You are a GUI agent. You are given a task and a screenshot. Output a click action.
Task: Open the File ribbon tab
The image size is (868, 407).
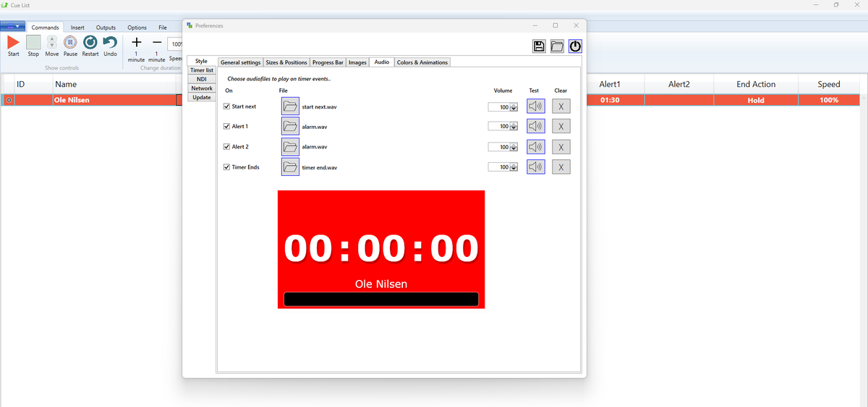click(x=163, y=28)
